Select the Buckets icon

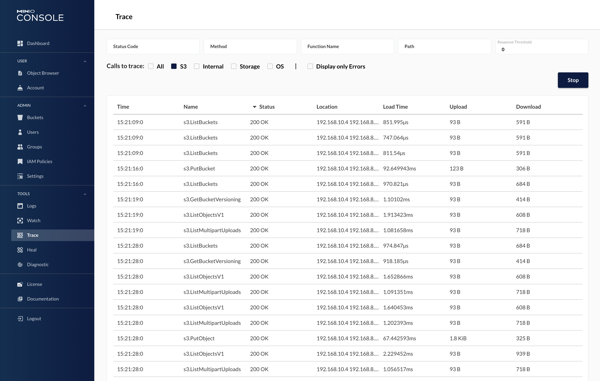coord(20,117)
